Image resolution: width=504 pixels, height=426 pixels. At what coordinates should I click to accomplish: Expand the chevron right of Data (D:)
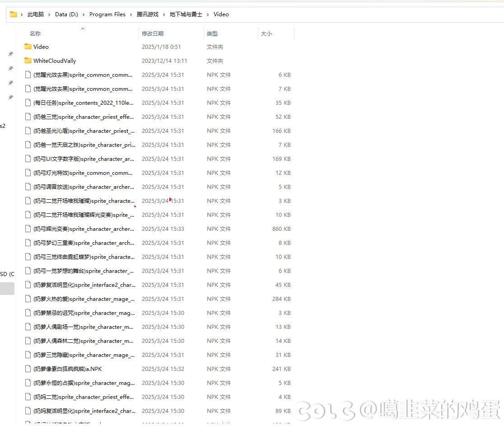click(x=84, y=14)
